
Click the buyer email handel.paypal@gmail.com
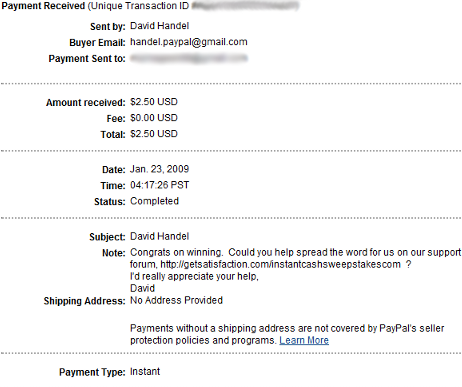click(x=189, y=42)
